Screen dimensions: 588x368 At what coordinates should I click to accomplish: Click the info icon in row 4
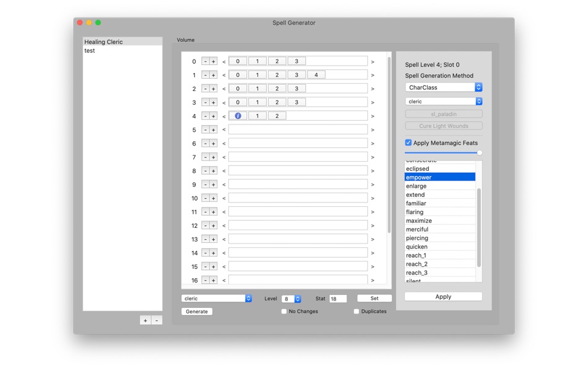tap(238, 116)
